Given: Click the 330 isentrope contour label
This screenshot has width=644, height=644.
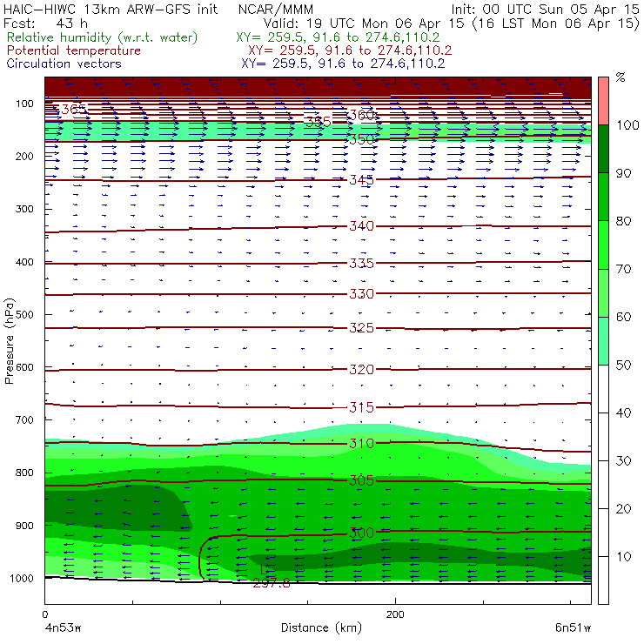Looking at the screenshot, I should [x=361, y=294].
